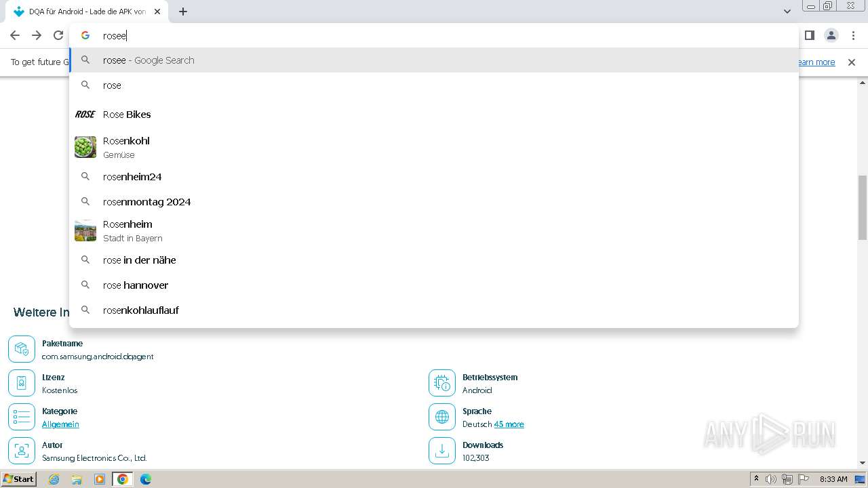Click the Lizenz license icon
868x488 pixels.
coord(22,383)
